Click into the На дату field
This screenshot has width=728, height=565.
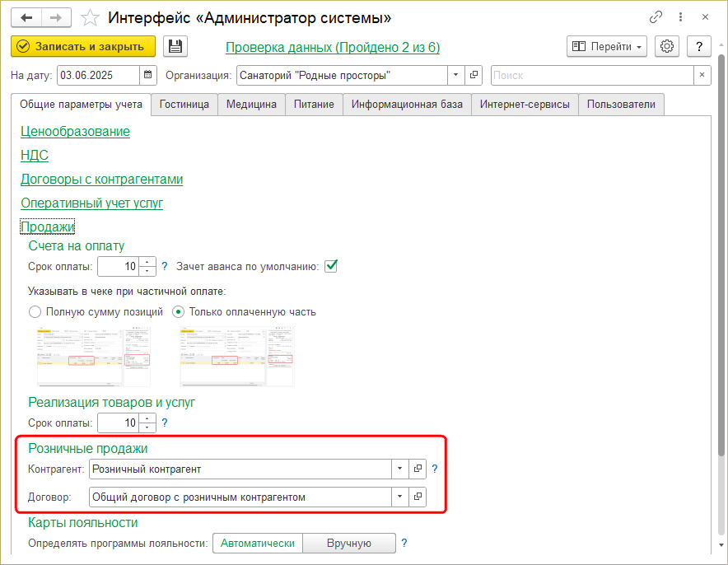click(99, 75)
